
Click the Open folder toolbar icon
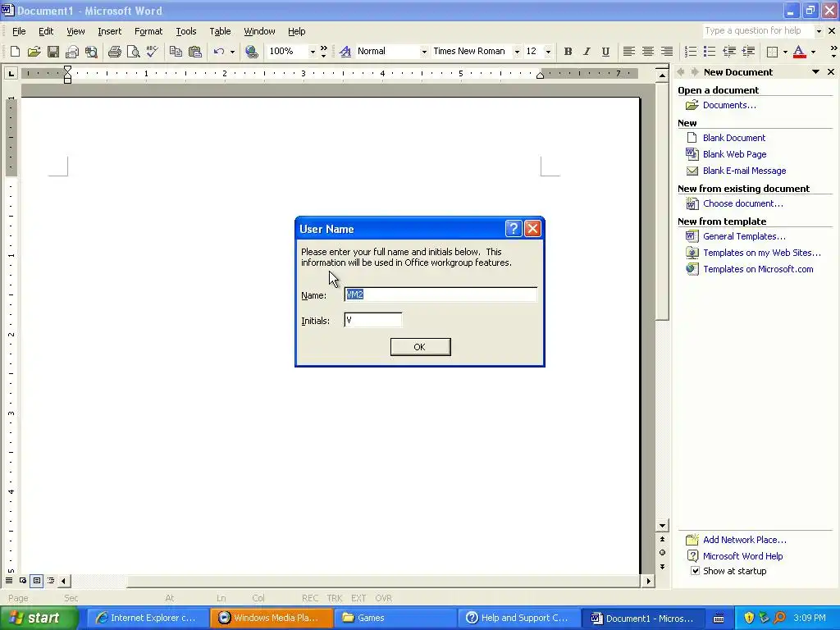34,52
